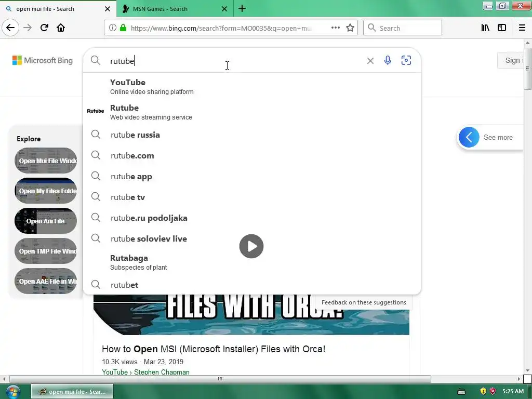Close the 'open mui file - Search' tab
Image resolution: width=532 pixels, height=399 pixels.
(108, 9)
